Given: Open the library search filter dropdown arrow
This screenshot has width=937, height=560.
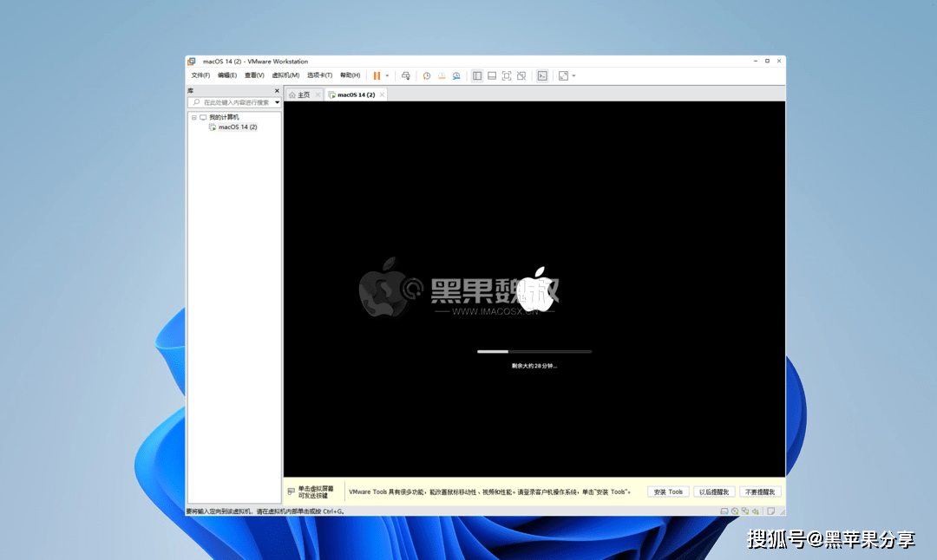Looking at the screenshot, I should point(277,102).
